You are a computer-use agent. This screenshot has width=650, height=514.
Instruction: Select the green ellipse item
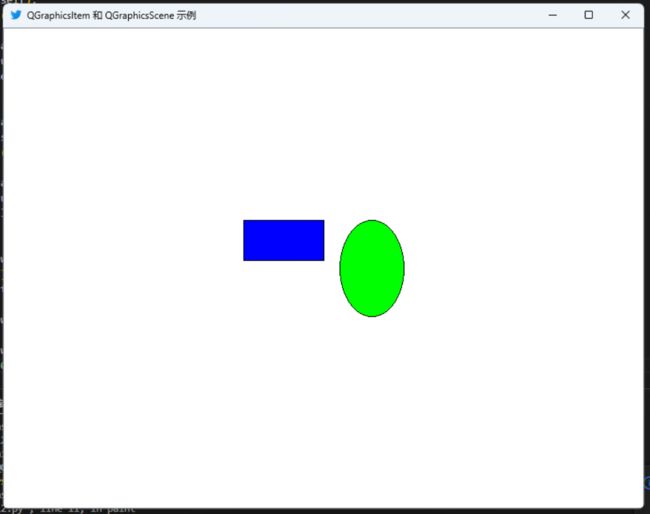click(372, 268)
